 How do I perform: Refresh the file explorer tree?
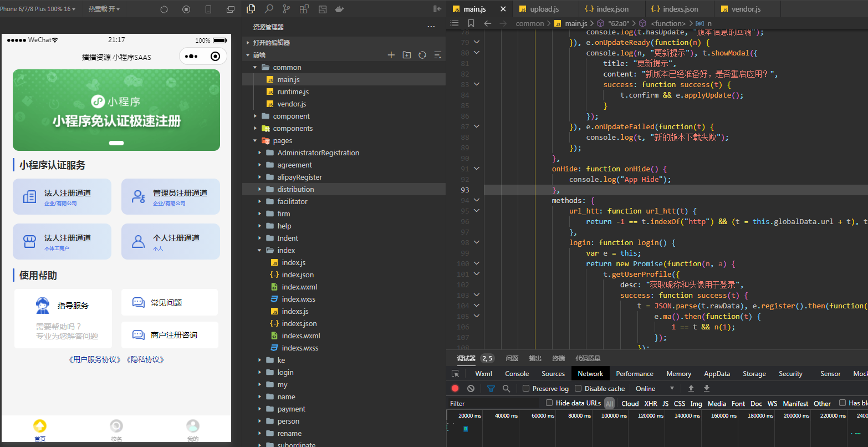422,55
